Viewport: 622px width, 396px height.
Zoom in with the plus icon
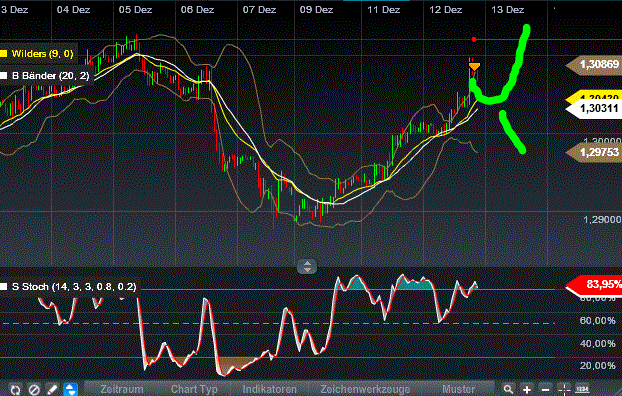[x=526, y=389]
